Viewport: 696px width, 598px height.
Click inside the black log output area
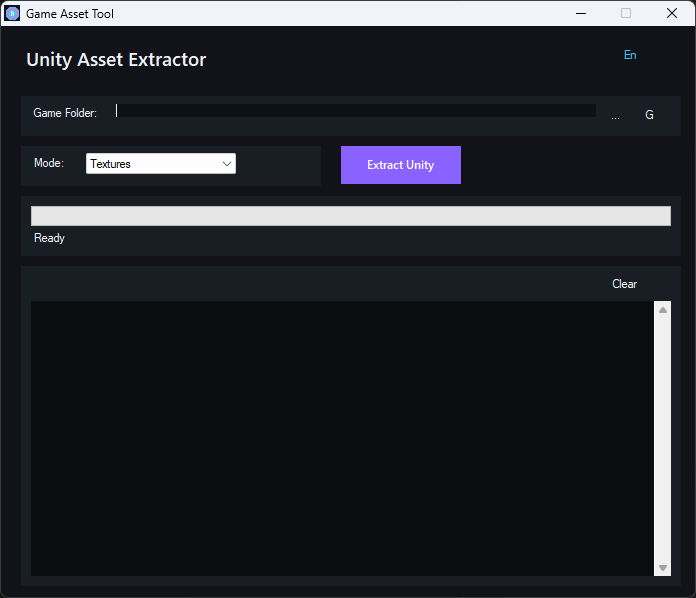click(x=342, y=438)
